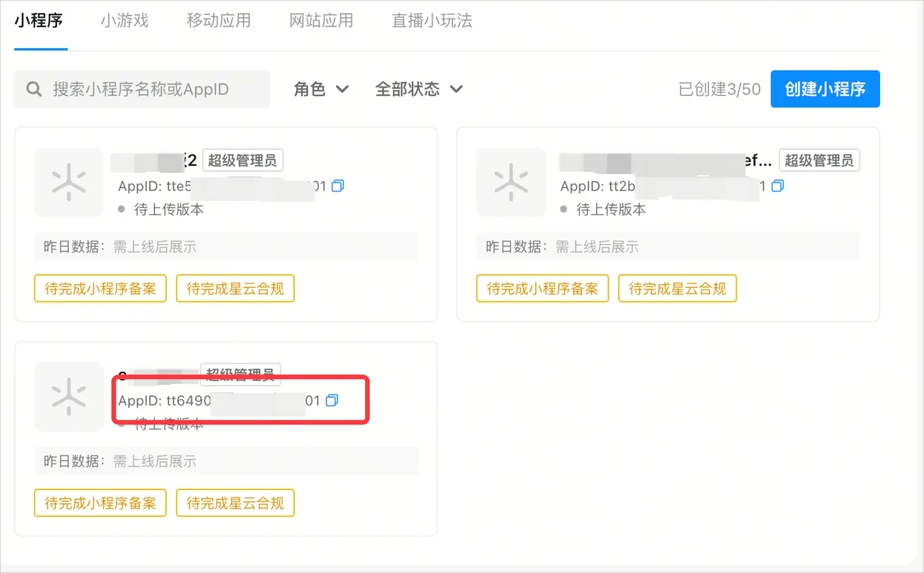924x573 pixels.
Task: Expand the 全部状态 filter dropdown
Action: (x=419, y=89)
